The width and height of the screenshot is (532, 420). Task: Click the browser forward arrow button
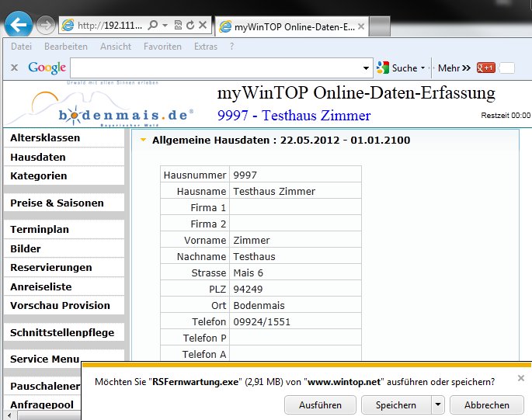(x=45, y=26)
